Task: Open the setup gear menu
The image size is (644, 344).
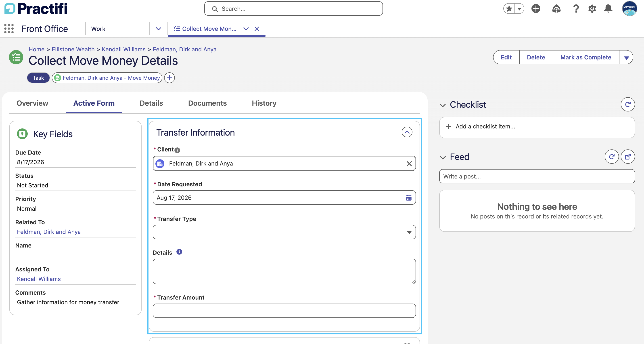Action: tap(592, 9)
